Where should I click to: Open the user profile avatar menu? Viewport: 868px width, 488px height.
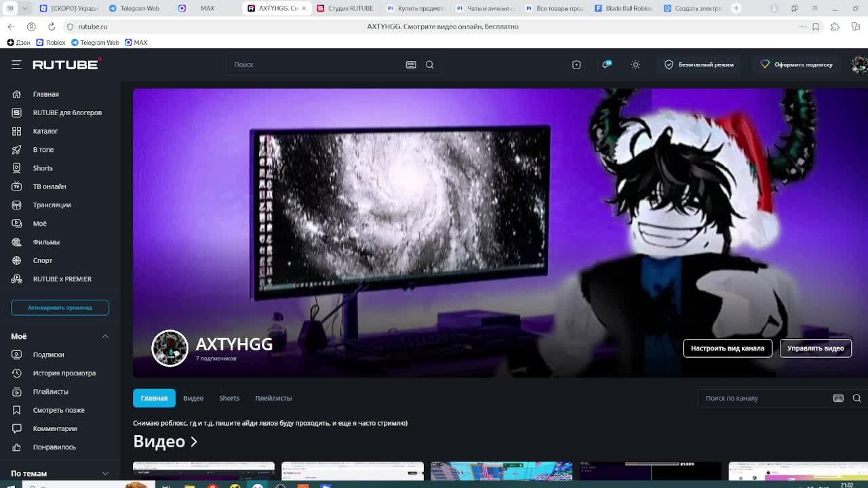pos(859,64)
